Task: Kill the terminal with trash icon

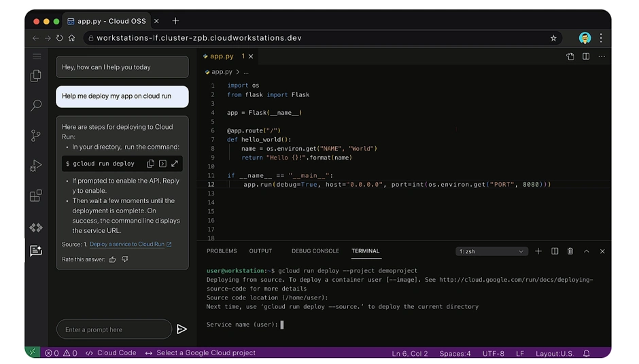Action: point(570,251)
